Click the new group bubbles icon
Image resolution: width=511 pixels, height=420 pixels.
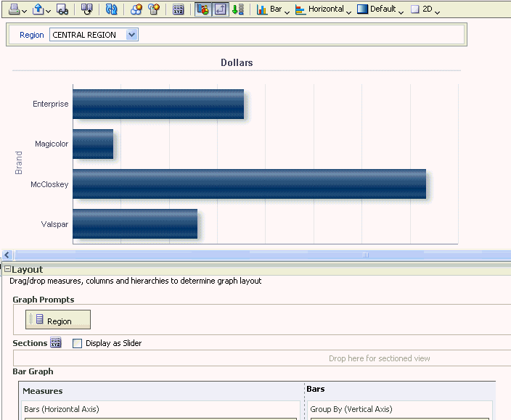click(x=136, y=9)
